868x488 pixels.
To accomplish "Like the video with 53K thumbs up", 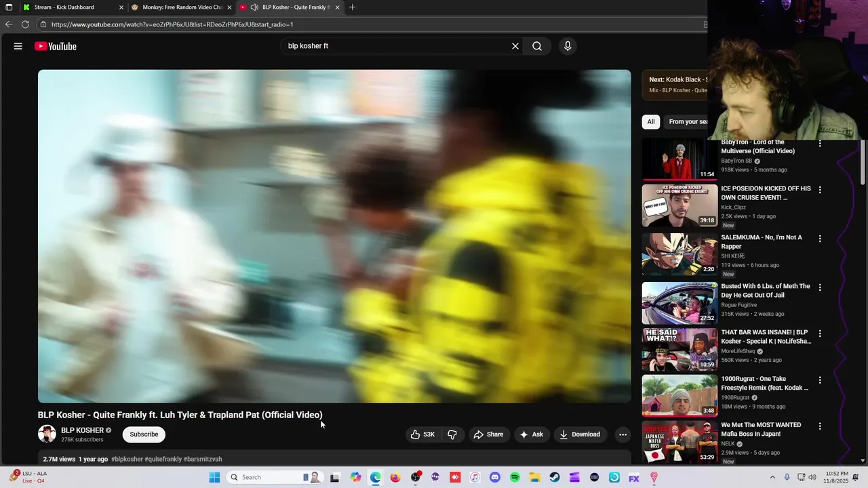I will click(x=422, y=434).
